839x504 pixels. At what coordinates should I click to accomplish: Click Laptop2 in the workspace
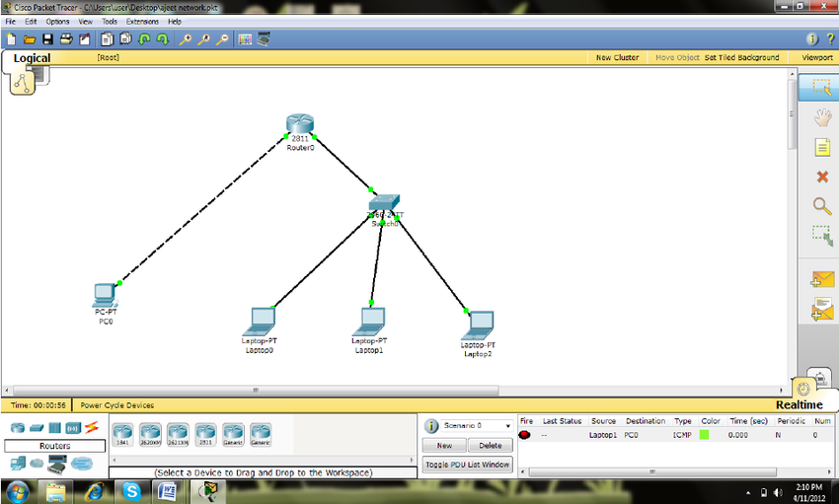tap(478, 326)
